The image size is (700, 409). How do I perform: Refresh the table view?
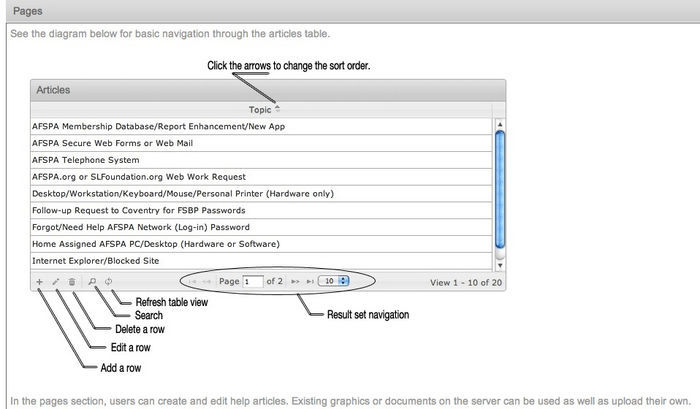108,282
